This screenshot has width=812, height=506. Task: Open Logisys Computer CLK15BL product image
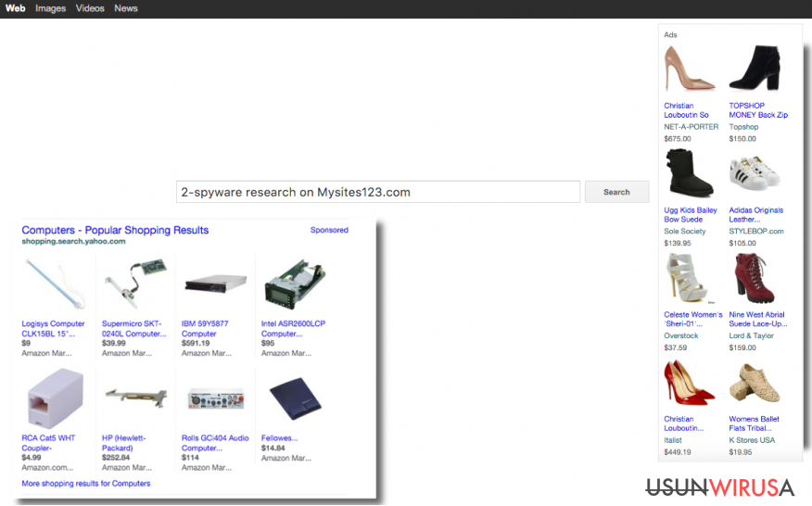tap(56, 285)
